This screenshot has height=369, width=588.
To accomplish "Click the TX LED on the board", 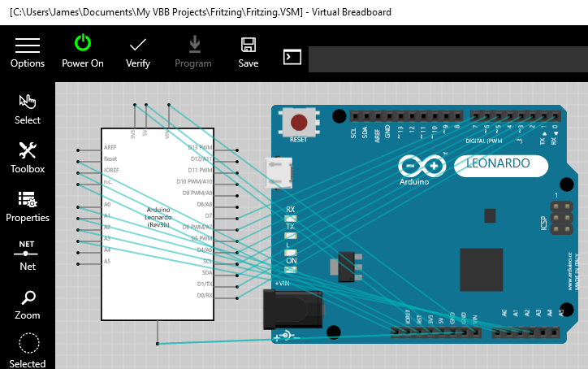I will pos(291,236).
